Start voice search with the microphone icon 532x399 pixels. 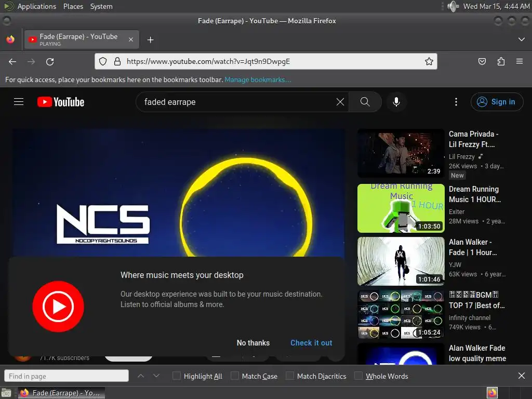[x=396, y=102]
